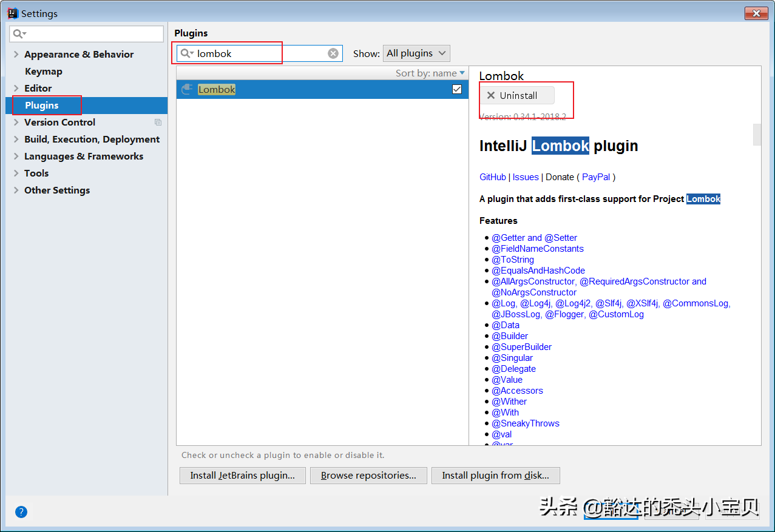This screenshot has width=775, height=532.
Task: Open the Sort by name dropdown
Action: point(430,73)
